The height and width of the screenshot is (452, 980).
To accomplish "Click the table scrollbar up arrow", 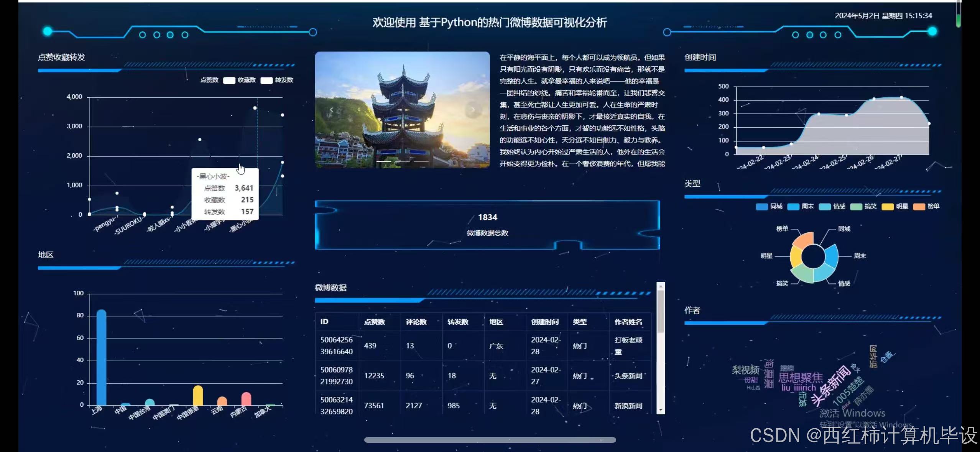I will tap(660, 286).
